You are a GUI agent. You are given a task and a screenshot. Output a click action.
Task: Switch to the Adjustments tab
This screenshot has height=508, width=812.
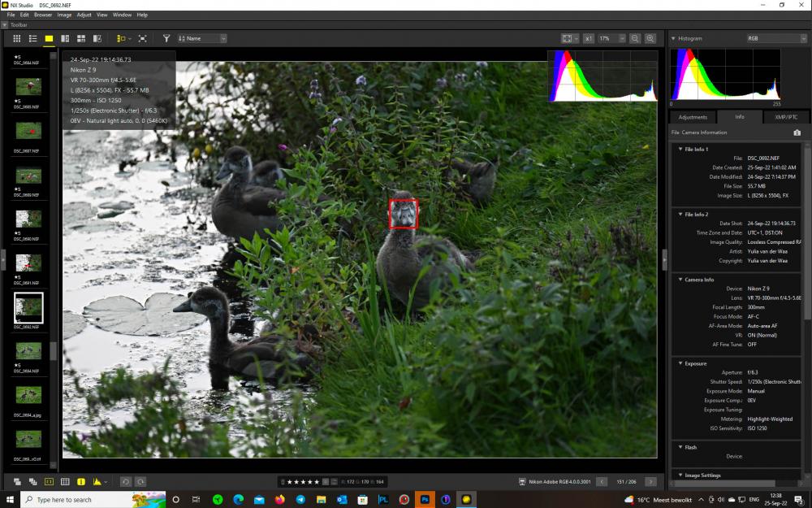pos(693,117)
